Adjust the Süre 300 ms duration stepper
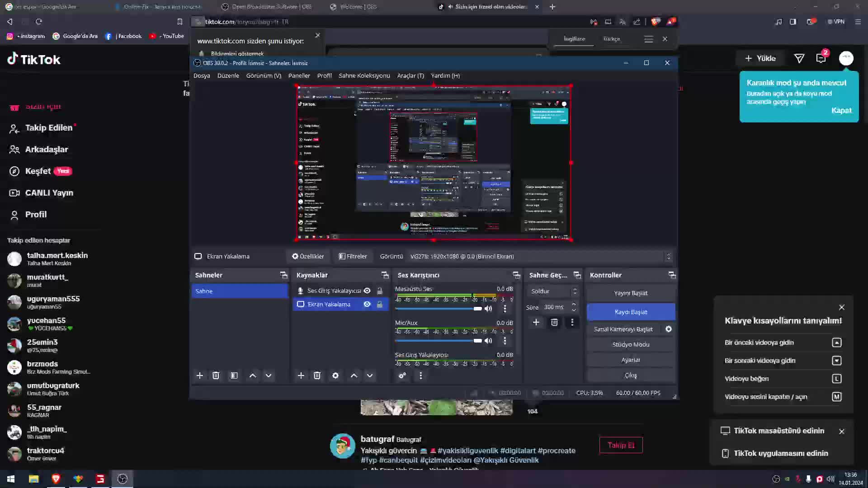This screenshot has height=488, width=868. (x=574, y=307)
